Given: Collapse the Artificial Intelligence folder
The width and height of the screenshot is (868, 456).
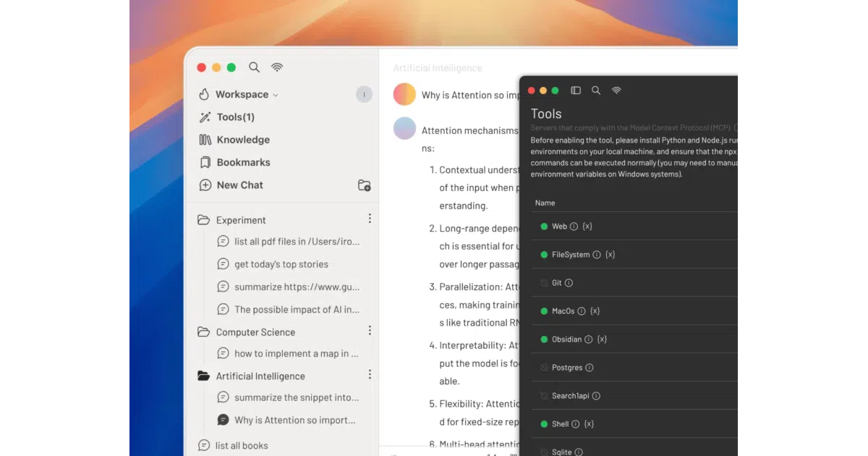Looking at the screenshot, I should pos(203,376).
